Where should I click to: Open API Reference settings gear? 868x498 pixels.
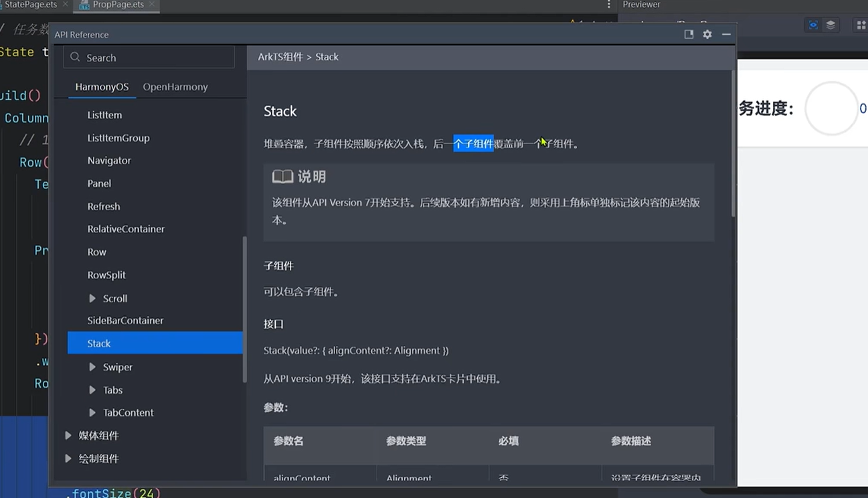[x=707, y=34]
